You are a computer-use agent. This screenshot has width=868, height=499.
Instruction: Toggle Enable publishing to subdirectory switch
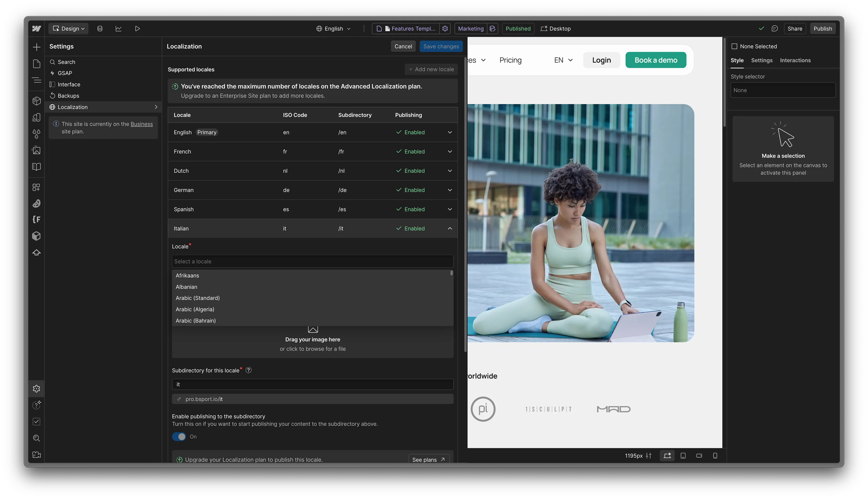click(179, 436)
